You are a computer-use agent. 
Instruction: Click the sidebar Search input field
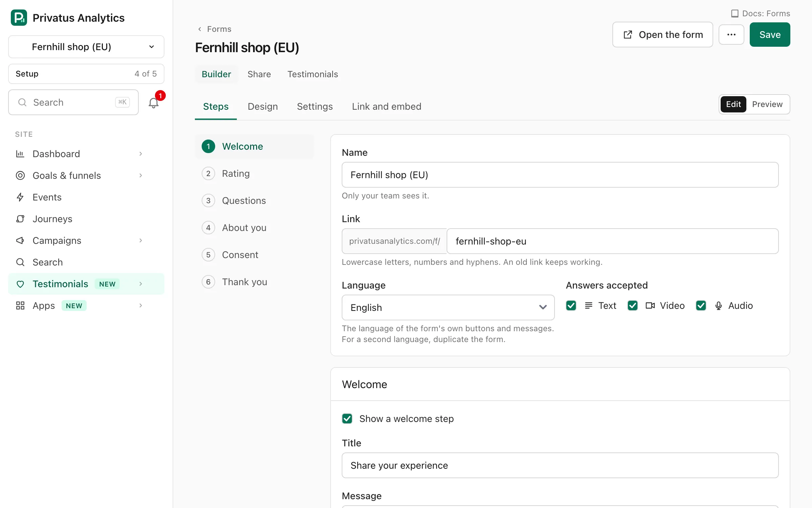73,102
